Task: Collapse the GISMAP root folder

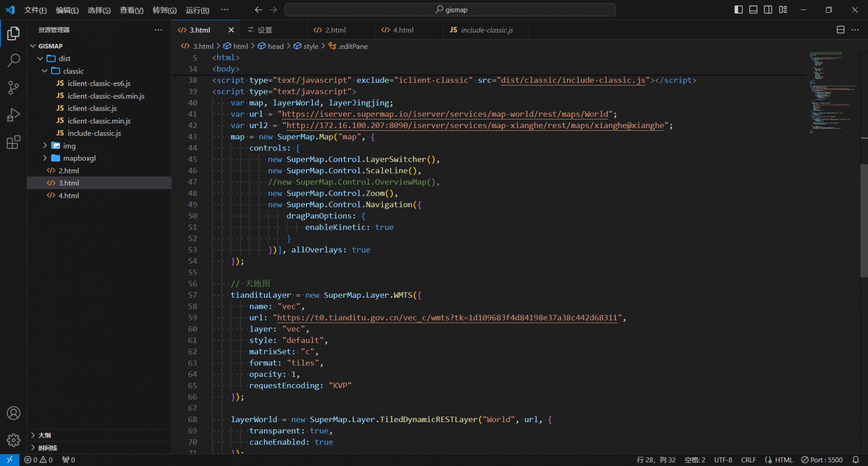Action: coord(99,46)
